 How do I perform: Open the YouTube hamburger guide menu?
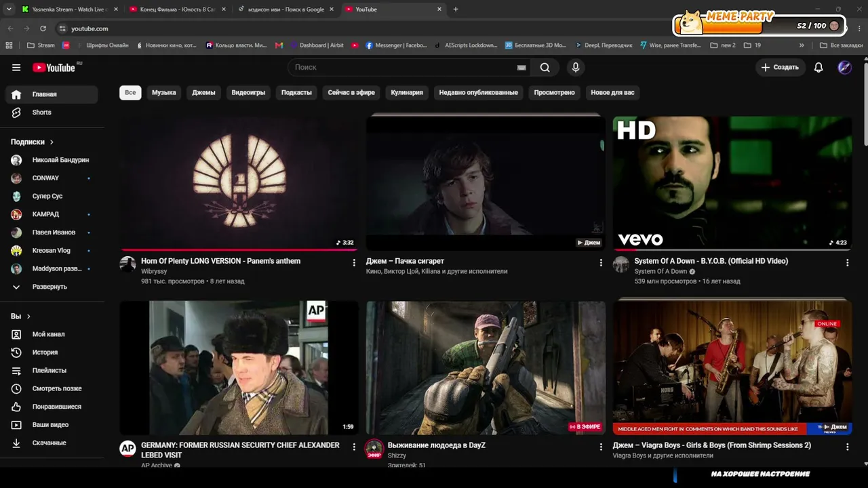click(16, 68)
